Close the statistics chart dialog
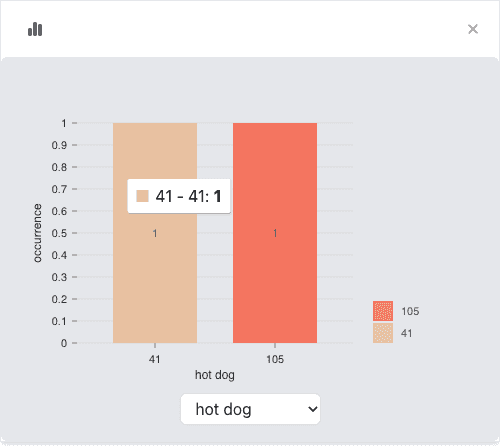 [473, 29]
